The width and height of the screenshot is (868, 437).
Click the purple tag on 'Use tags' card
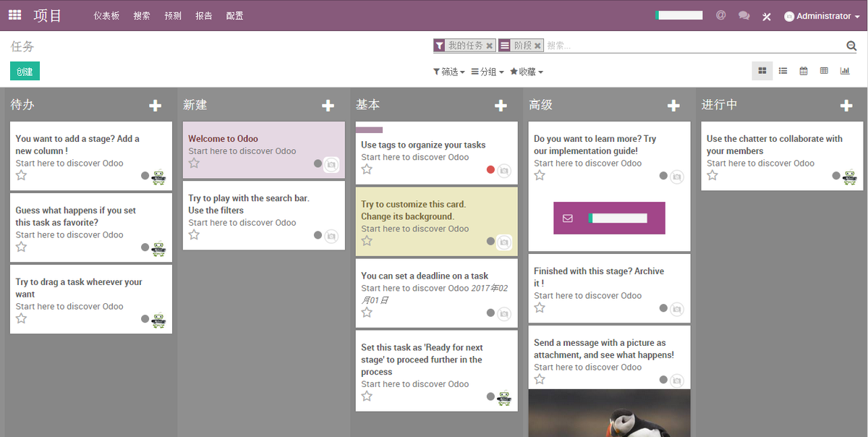[x=369, y=130]
